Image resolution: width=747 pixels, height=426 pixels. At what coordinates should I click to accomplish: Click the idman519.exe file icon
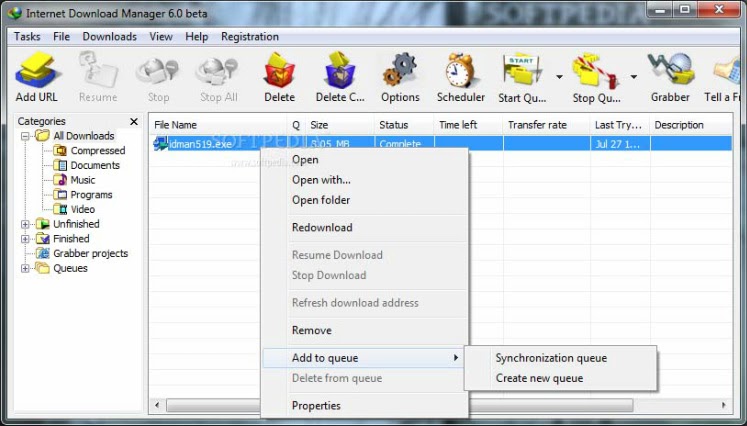(161, 143)
